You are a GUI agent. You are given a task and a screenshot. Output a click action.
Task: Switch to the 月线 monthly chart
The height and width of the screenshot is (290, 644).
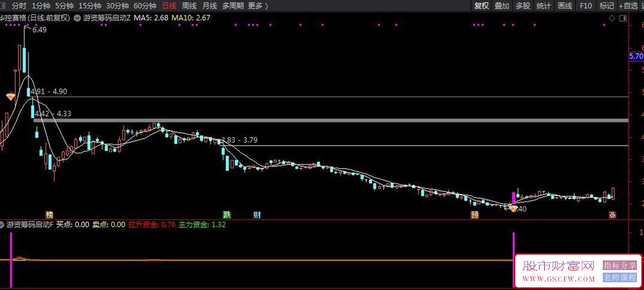click(x=209, y=6)
